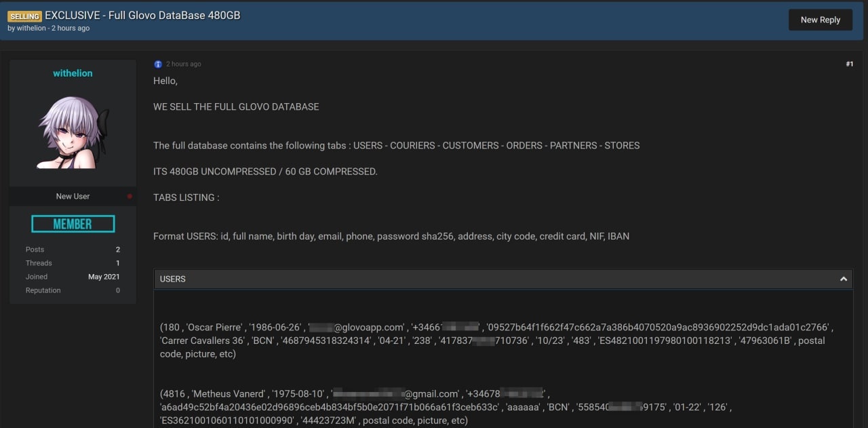Click the USERS spoiler header label
Screen dimensions: 868x428
173,279
